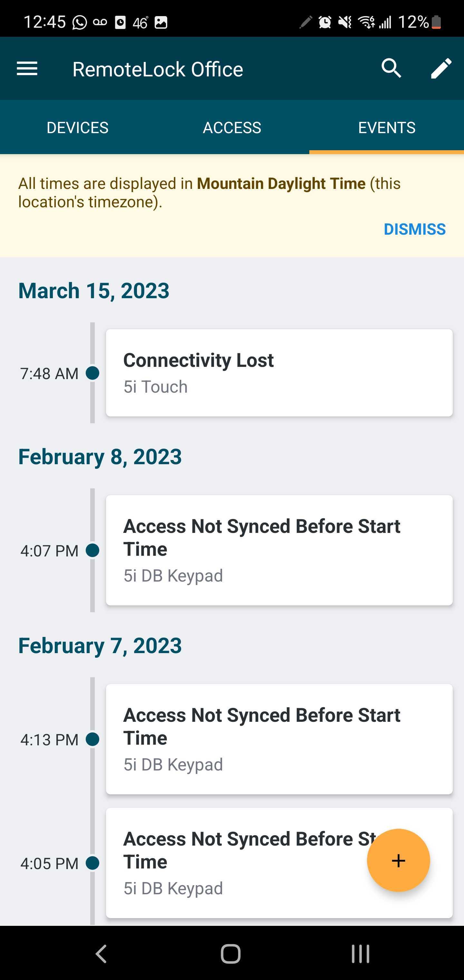Screen dimensions: 464x980
Task: Open the 4:05 PM 5i DB Keypad event
Action: (x=279, y=863)
